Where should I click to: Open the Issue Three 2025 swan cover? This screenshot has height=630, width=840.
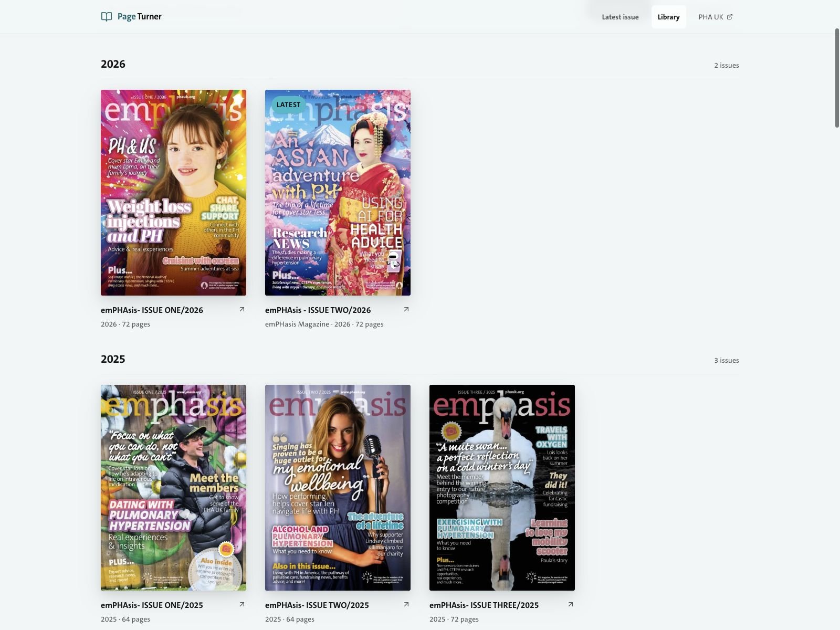[502, 488]
